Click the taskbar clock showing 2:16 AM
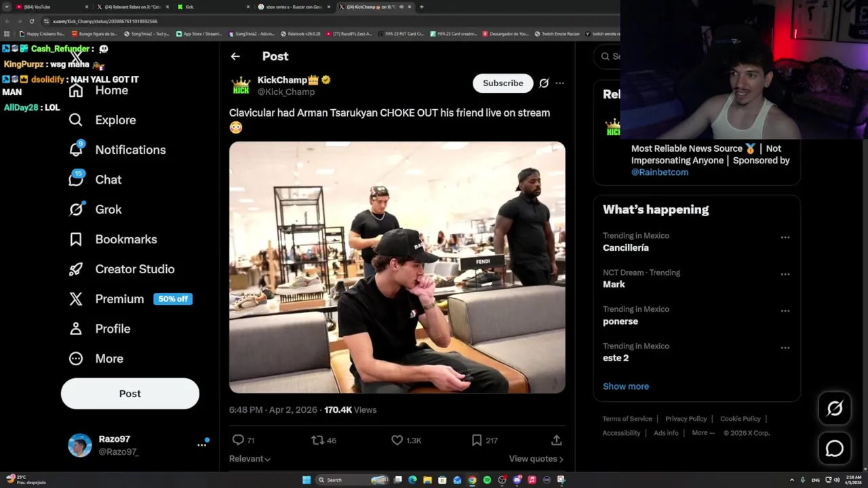This screenshot has height=488, width=868. tap(853, 480)
